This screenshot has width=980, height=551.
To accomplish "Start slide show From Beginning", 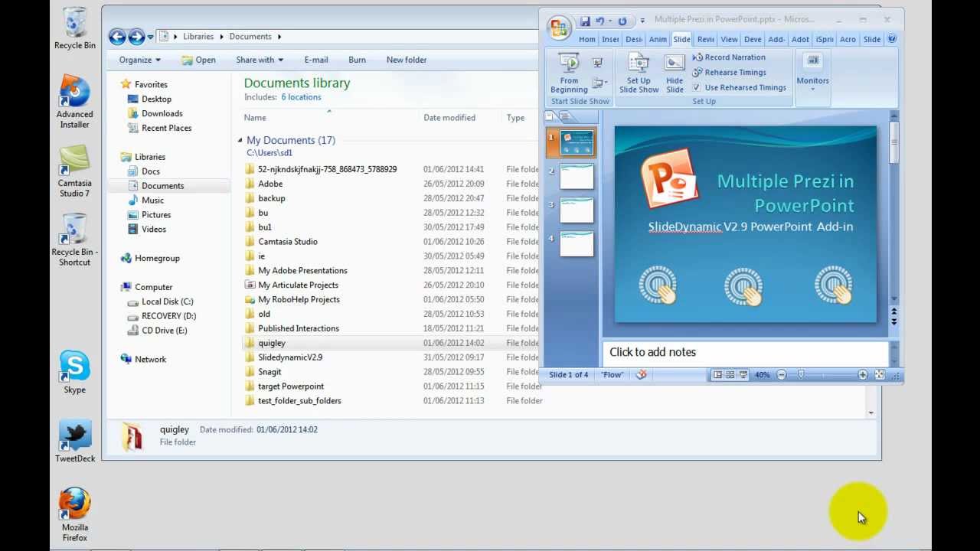I will (569, 73).
